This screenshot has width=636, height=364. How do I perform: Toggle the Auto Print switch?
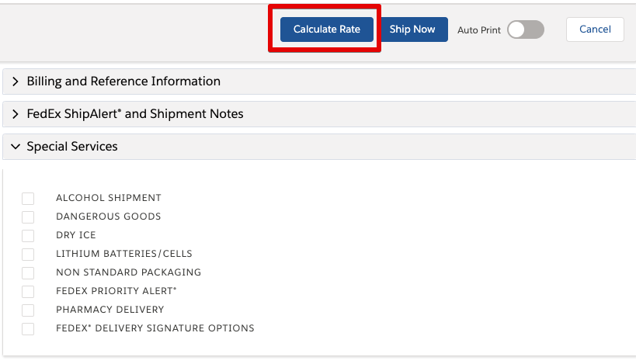pos(526,29)
